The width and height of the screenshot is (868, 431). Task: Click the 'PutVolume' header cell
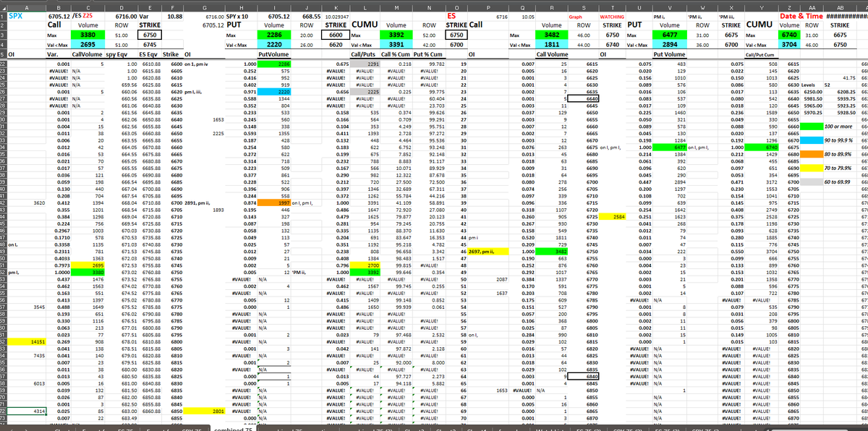click(274, 54)
